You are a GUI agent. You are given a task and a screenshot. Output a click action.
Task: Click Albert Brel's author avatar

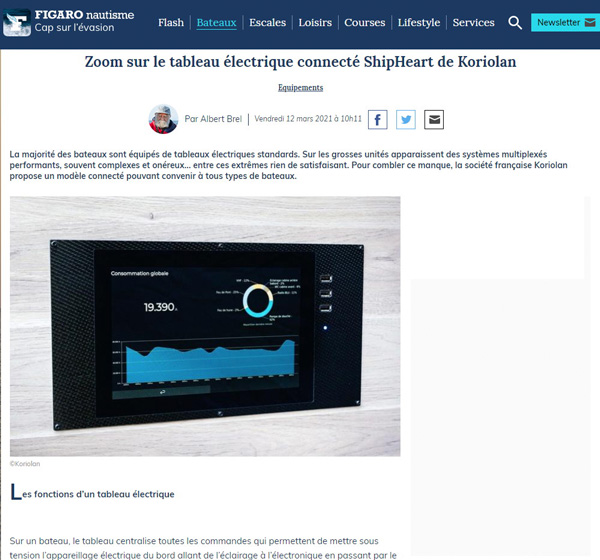coord(163,119)
